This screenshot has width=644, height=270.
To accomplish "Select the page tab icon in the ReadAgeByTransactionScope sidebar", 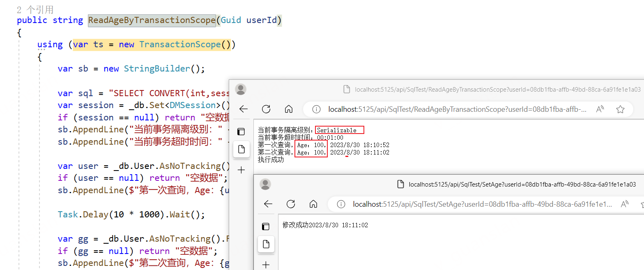I will click(x=241, y=149).
